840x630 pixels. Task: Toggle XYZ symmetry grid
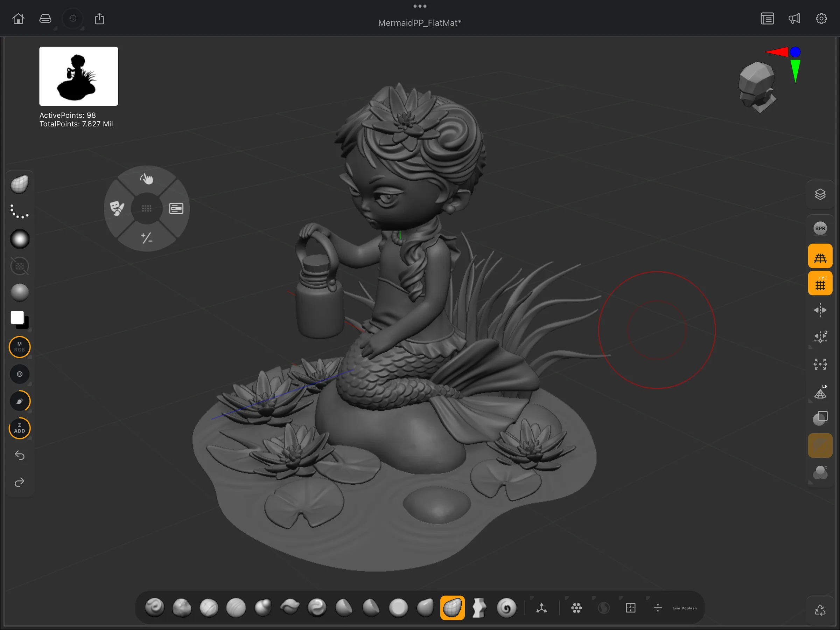[820, 283]
